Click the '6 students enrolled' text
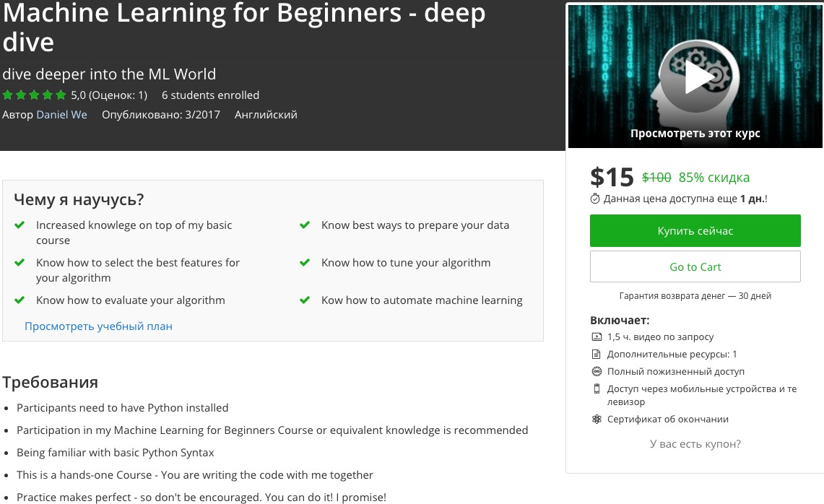824x504 pixels. [210, 95]
